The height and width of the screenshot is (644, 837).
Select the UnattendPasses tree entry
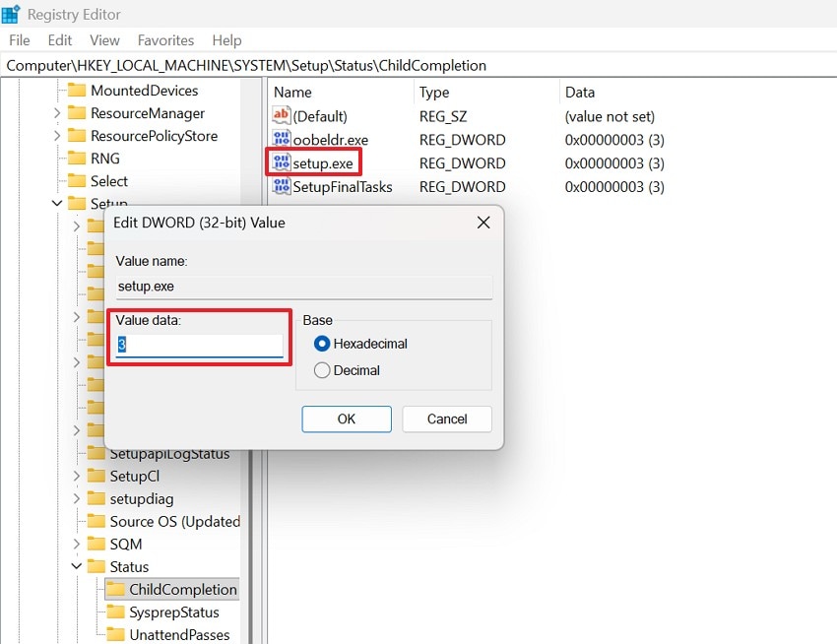[179, 634]
